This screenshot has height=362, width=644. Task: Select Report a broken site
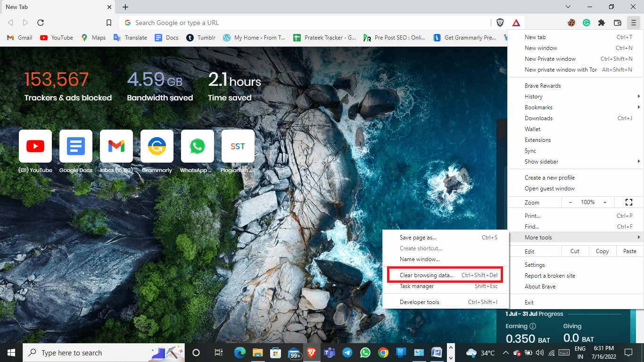pyautogui.click(x=576, y=276)
